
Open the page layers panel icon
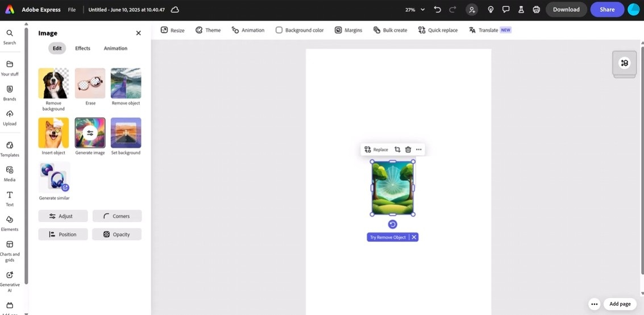[624, 63]
